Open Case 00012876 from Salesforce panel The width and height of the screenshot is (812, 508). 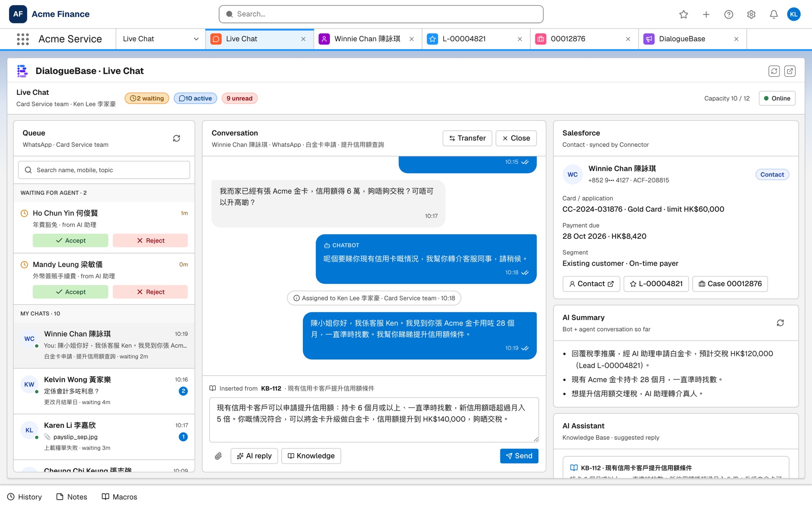pos(730,284)
